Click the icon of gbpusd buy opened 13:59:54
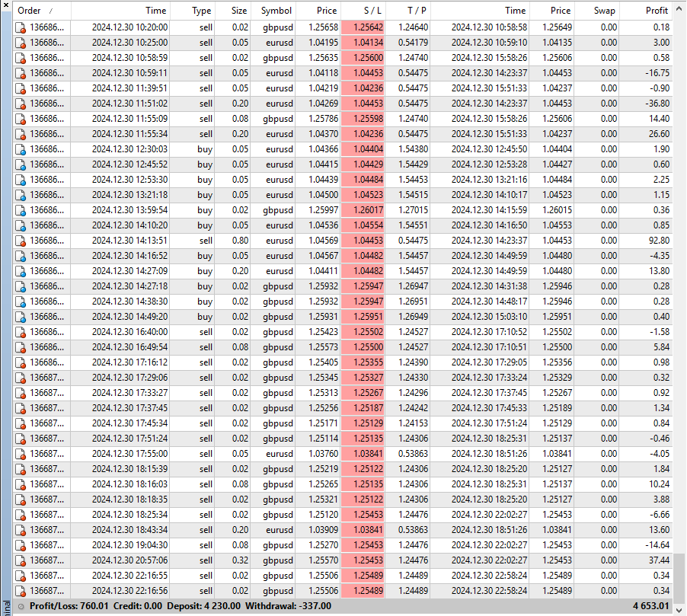The width and height of the screenshot is (687, 616). pos(21,210)
